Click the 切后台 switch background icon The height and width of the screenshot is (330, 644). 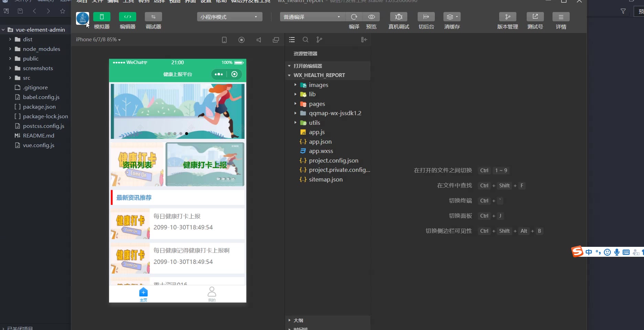click(426, 17)
